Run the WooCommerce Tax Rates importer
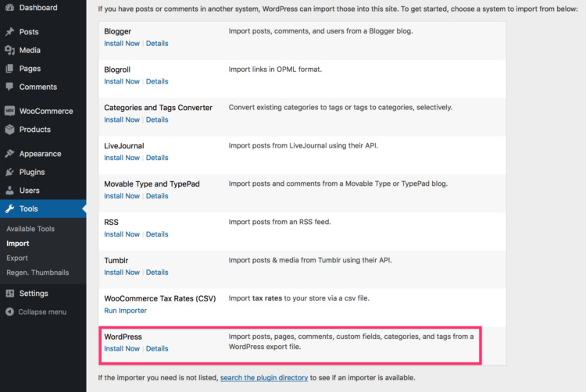586x392 pixels. [125, 311]
